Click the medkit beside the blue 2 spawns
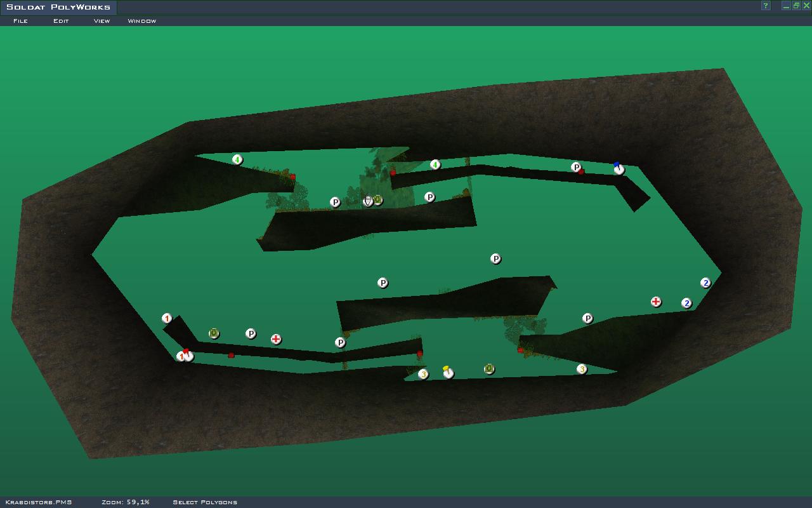812x508 pixels. pyautogui.click(x=656, y=302)
